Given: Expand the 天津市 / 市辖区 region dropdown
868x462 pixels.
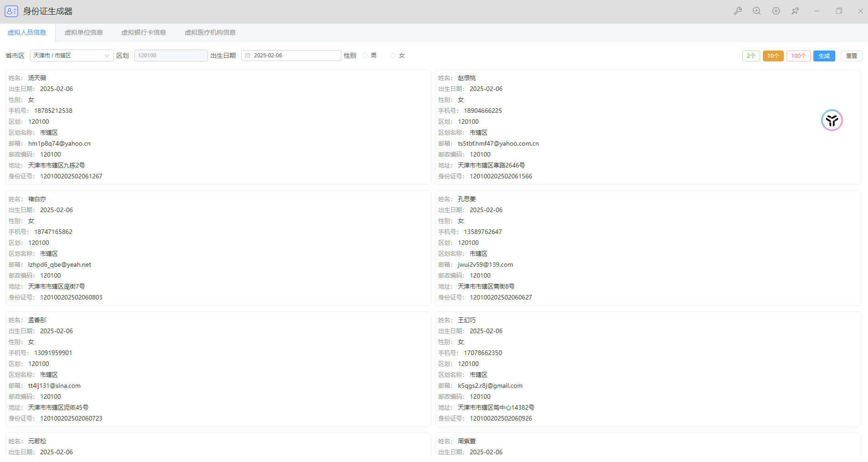Looking at the screenshot, I should point(71,56).
